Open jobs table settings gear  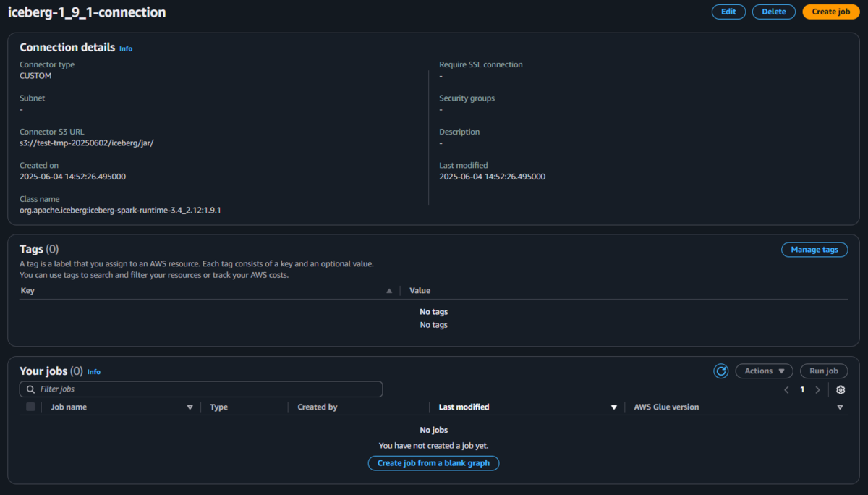click(841, 390)
